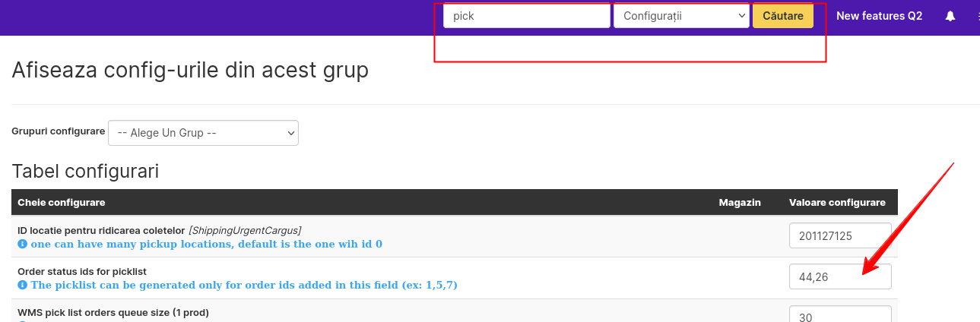The width and height of the screenshot is (980, 322).
Task: Select "WMS pick list orders queue size" label
Action: pos(113,312)
